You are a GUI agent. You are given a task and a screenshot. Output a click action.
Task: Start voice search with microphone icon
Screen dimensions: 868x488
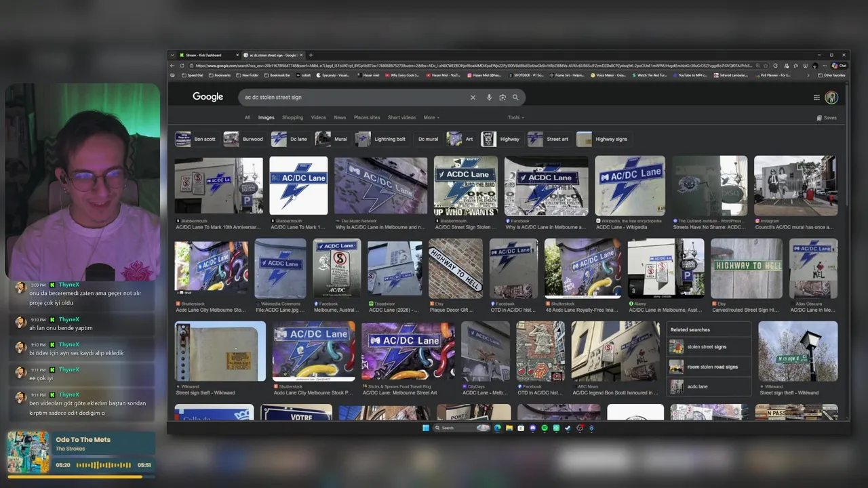click(x=489, y=97)
